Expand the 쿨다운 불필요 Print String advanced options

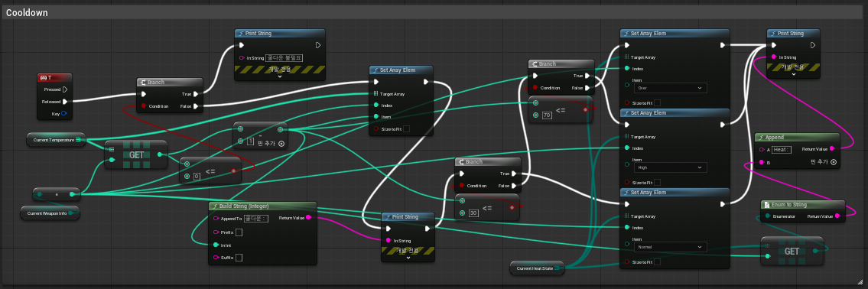tap(280, 77)
